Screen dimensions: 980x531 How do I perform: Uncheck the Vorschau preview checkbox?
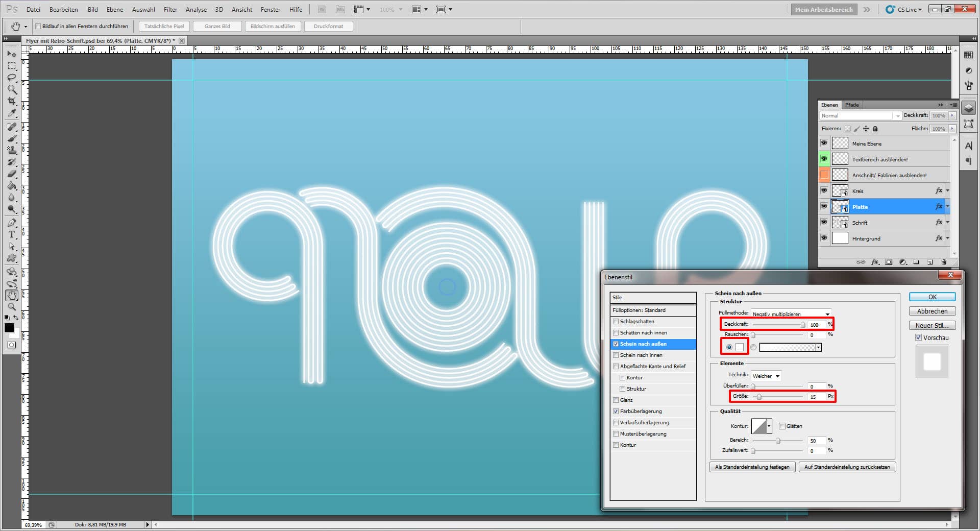(918, 337)
